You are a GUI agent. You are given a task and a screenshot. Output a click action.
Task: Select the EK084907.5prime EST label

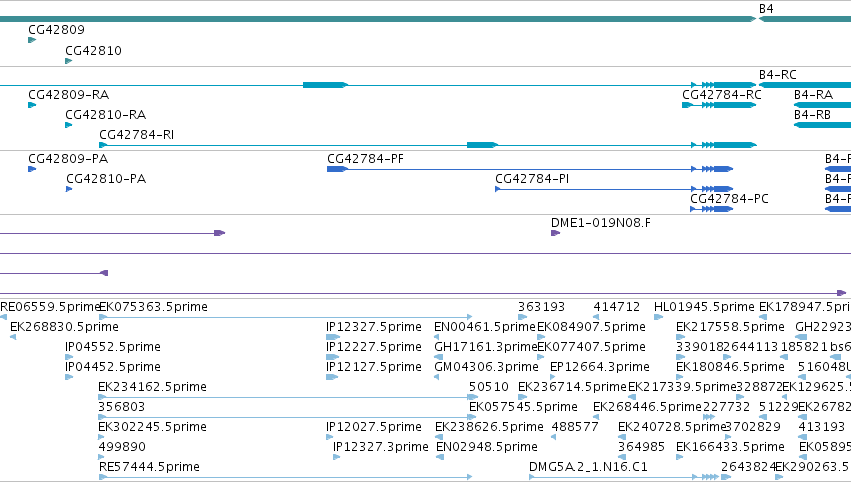point(591,327)
